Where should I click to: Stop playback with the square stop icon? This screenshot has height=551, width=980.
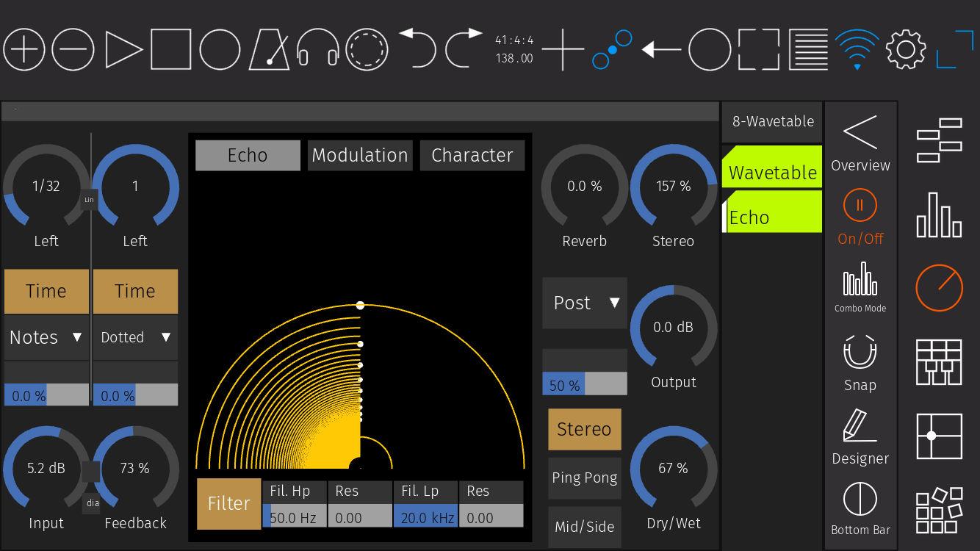coord(171,49)
